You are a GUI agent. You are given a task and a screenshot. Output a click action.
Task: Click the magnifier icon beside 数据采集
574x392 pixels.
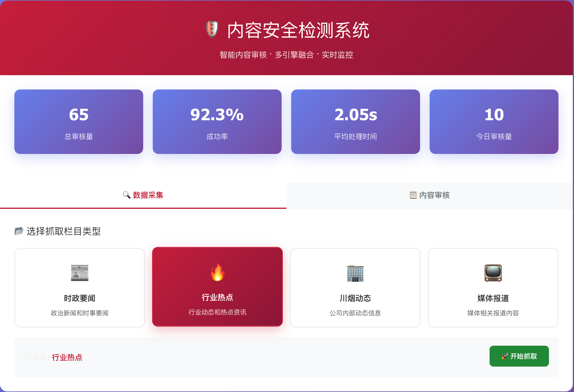[x=126, y=195]
